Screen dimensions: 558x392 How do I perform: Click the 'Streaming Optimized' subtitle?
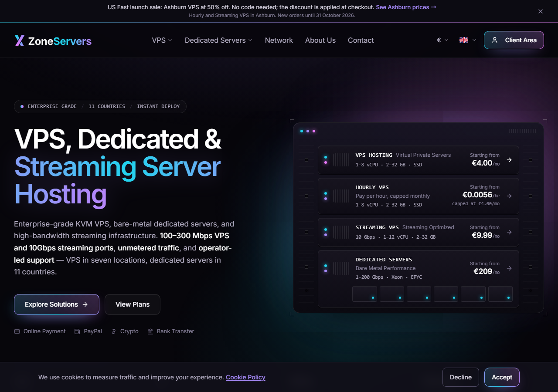(x=428, y=227)
